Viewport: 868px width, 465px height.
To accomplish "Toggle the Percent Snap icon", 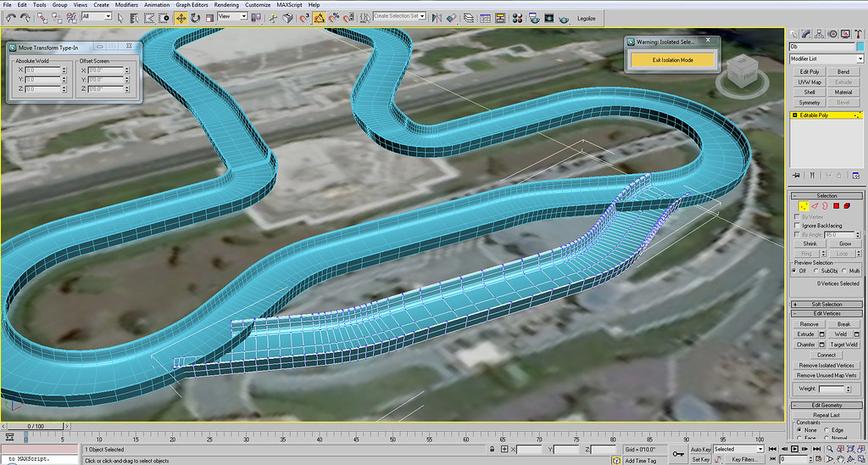I will click(x=334, y=18).
